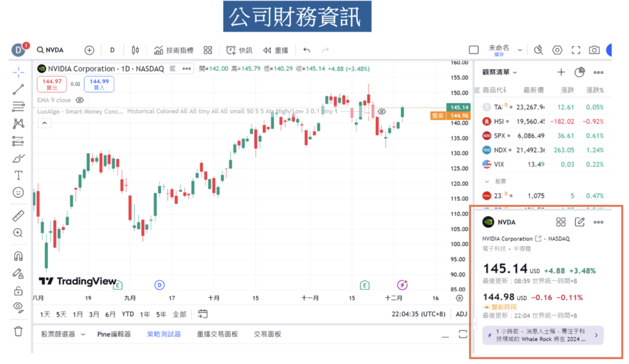Viewport: 629px width, 364px height.
Task: Toggle stay in drawing mode pencil-lock
Action: pos(18,274)
